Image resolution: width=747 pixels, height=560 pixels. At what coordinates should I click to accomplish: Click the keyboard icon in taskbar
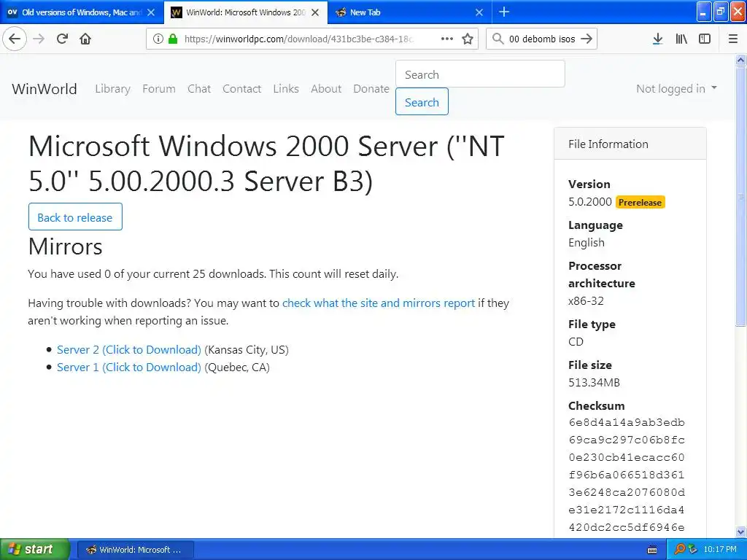652,550
